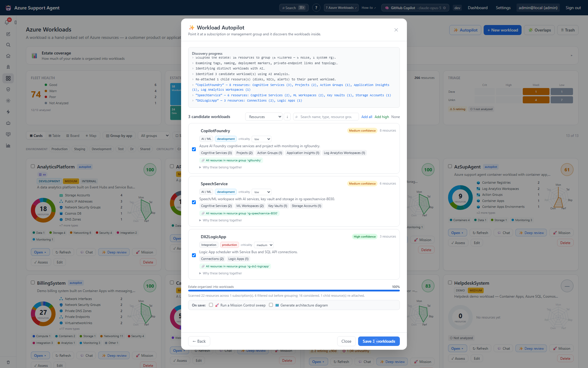
Task: Click the compose/edit icon in the left sidebar
Action: (x=8, y=34)
